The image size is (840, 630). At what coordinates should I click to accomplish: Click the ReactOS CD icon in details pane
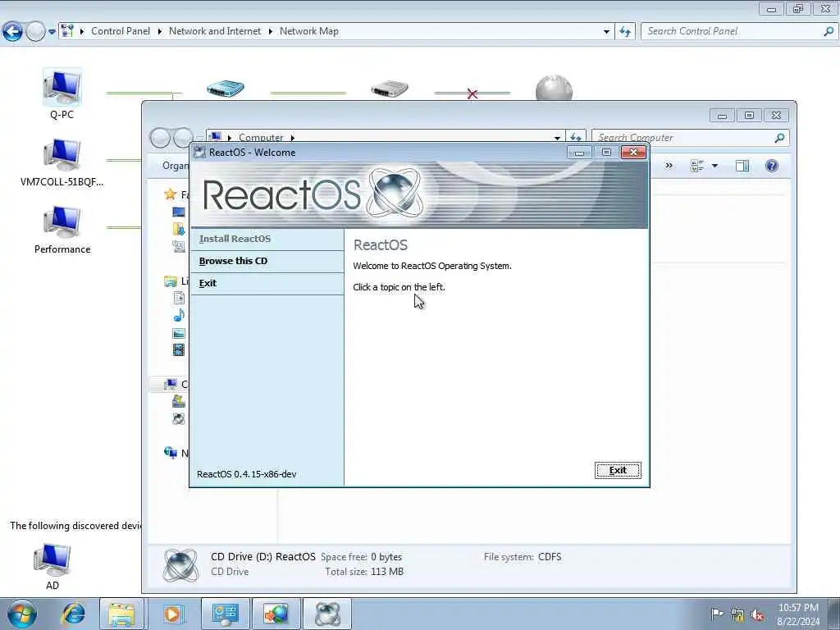[x=180, y=564]
